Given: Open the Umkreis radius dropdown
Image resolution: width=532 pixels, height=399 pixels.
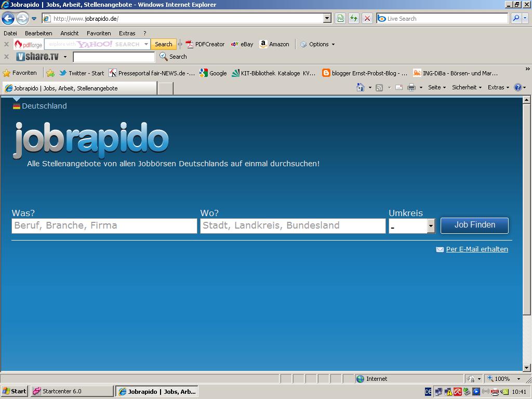Looking at the screenshot, I should 412,225.
